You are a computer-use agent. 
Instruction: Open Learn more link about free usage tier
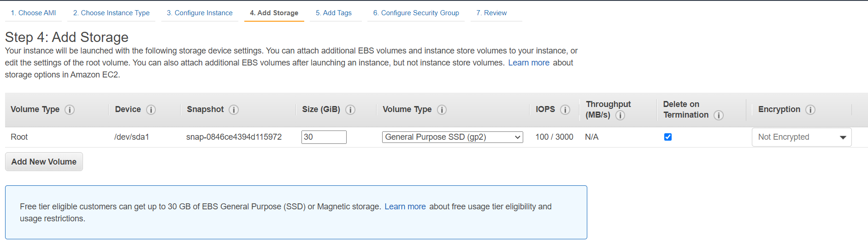pos(405,207)
